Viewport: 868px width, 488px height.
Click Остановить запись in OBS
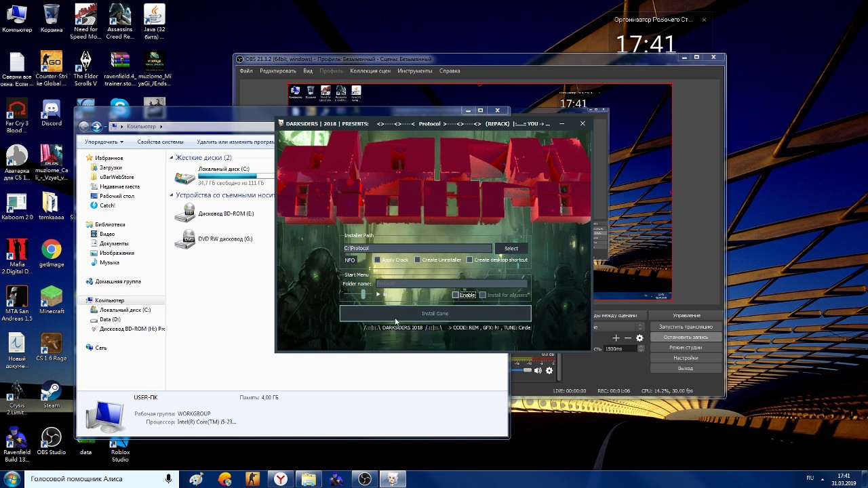point(686,337)
